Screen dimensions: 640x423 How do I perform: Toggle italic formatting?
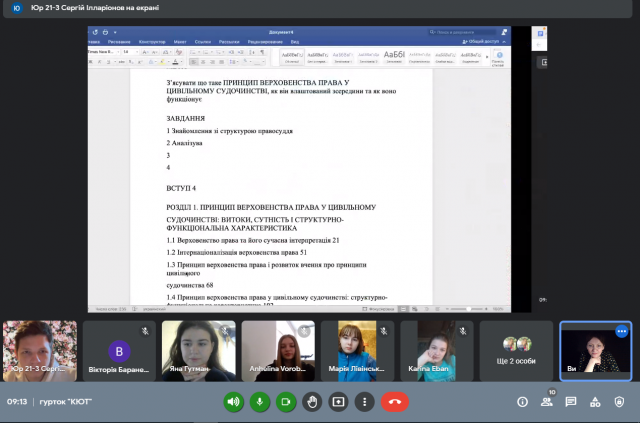[99, 62]
